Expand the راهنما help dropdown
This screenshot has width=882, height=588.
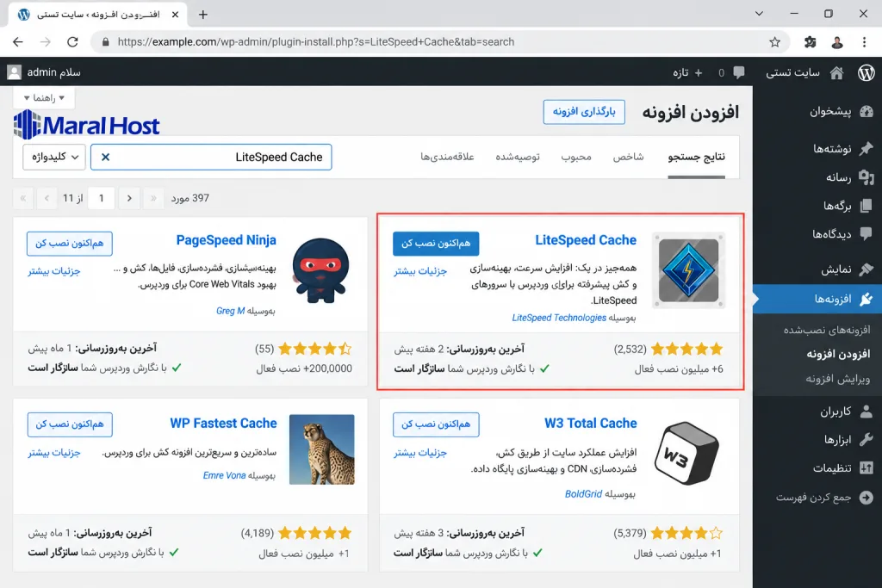pos(44,98)
